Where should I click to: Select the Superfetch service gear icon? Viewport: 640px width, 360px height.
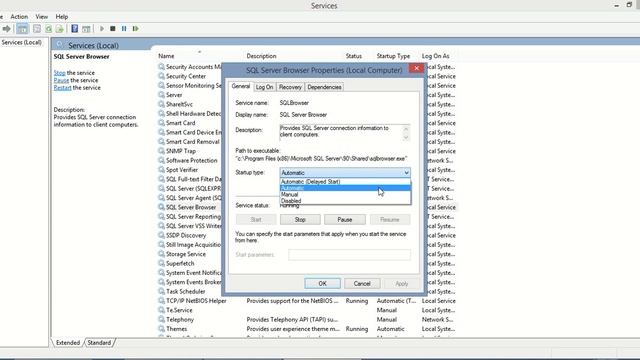point(162,263)
